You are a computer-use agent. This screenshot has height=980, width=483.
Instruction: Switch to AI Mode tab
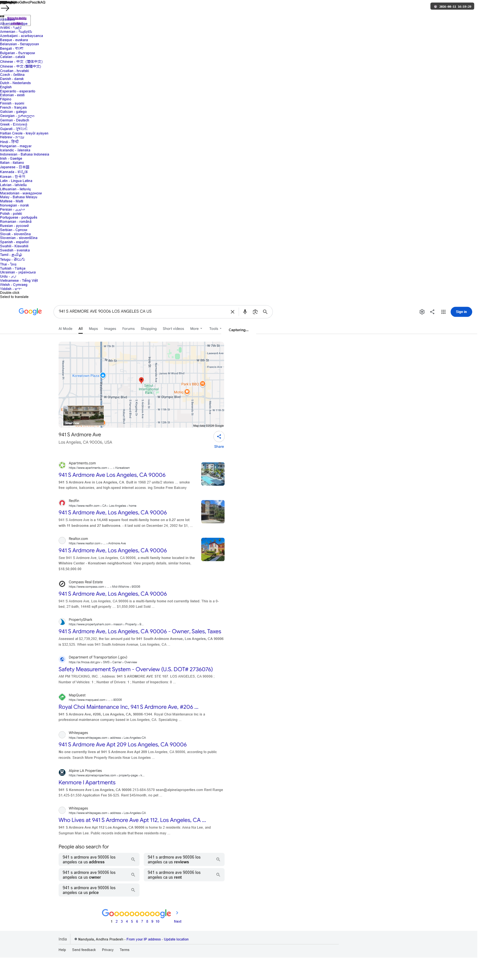(65, 328)
